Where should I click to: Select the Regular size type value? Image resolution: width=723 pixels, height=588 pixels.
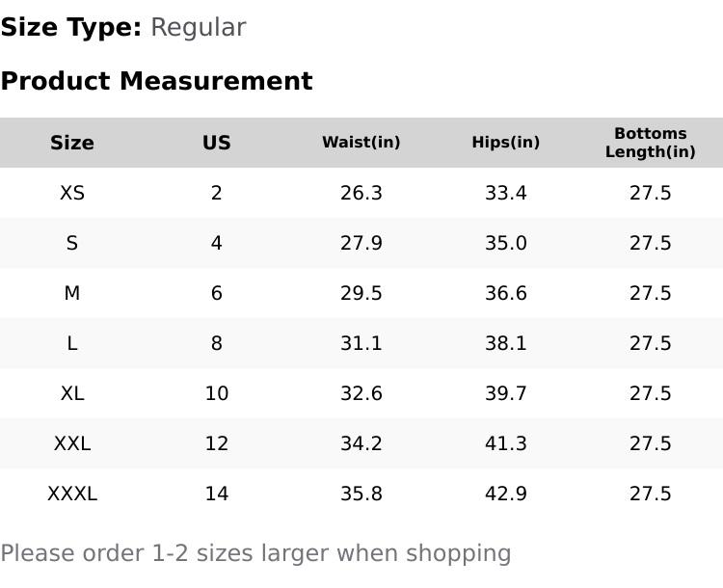(198, 27)
